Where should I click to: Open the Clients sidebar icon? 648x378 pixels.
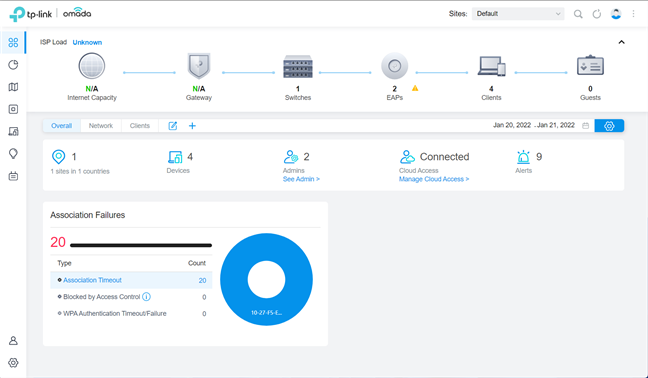(x=13, y=131)
